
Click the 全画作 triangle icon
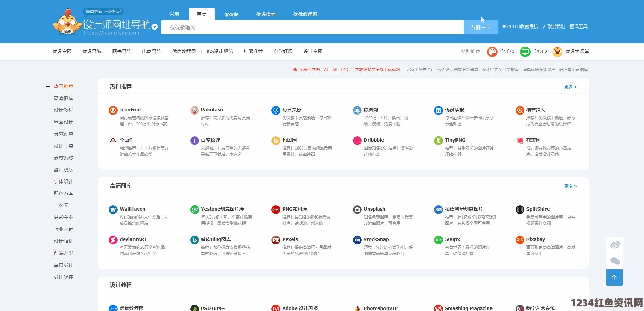point(113,140)
